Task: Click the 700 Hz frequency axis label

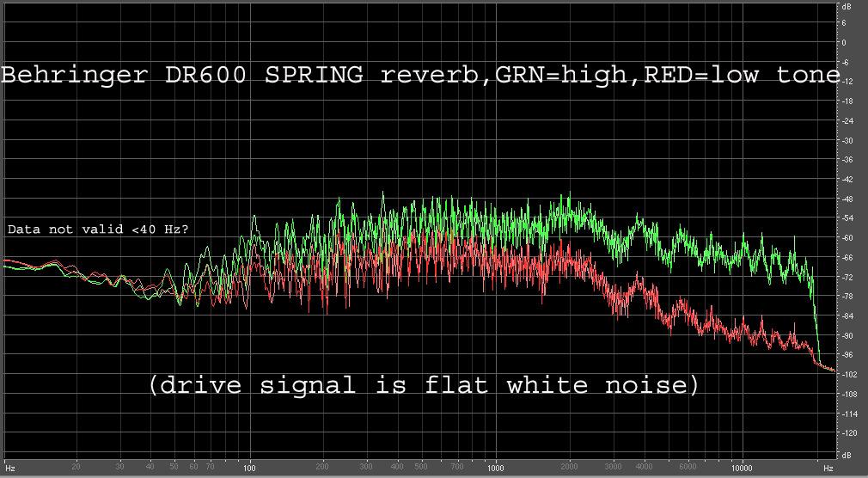Action: tap(456, 467)
